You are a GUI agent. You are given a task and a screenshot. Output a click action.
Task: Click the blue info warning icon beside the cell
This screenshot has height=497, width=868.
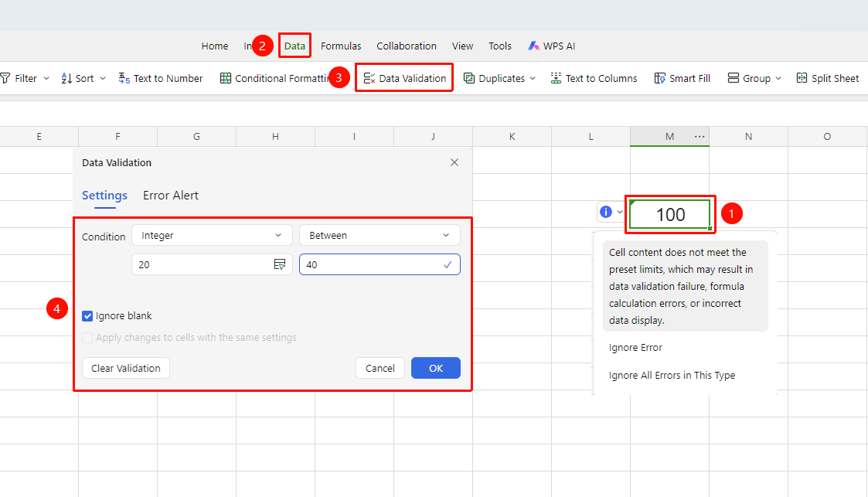coord(606,212)
